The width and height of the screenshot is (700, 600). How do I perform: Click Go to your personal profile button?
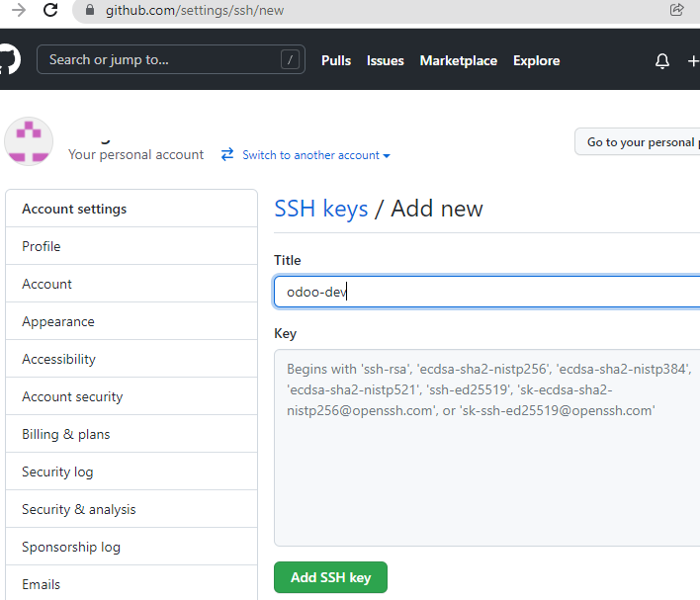click(x=638, y=142)
